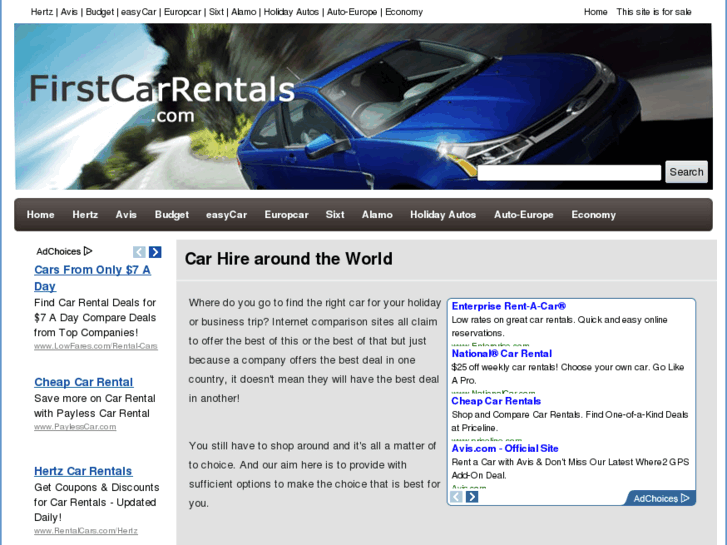Open Avis in the main navigation bar
The width and height of the screenshot is (727, 545).
coord(126,215)
